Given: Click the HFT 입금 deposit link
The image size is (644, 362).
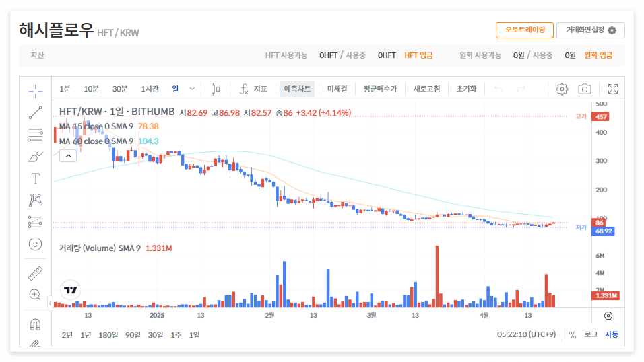Looking at the screenshot, I should point(418,55).
